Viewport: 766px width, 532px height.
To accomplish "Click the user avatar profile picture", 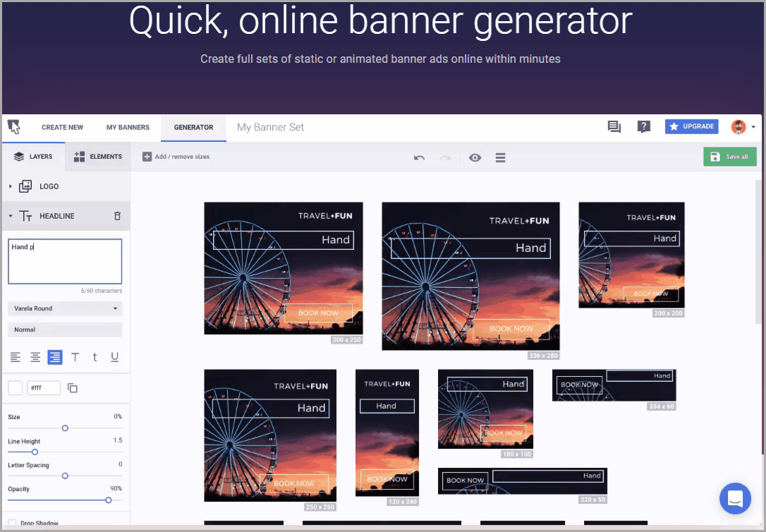I will point(738,127).
